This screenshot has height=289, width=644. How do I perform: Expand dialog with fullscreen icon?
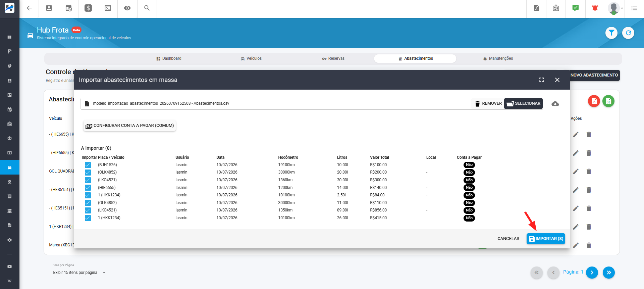coord(542,80)
